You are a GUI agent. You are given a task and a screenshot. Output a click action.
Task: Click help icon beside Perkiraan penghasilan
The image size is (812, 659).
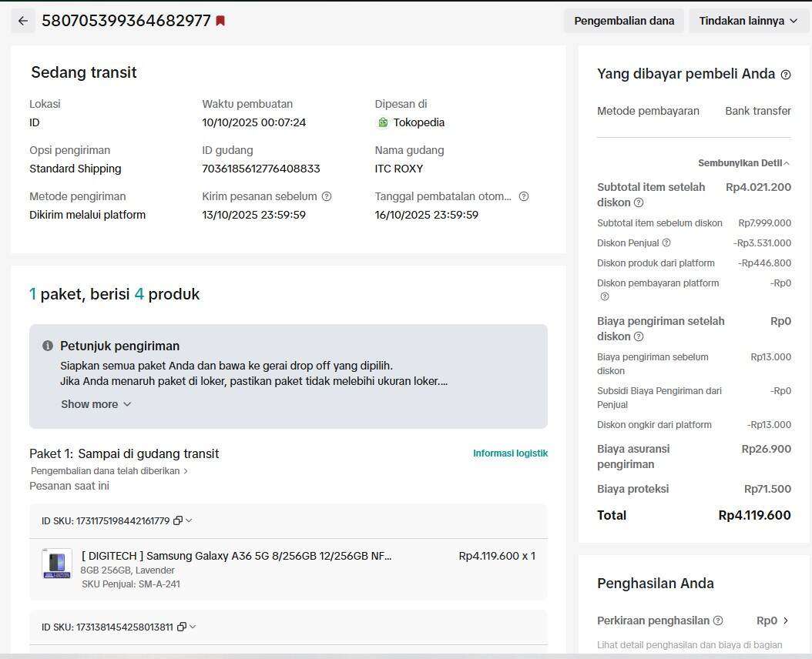(717, 621)
